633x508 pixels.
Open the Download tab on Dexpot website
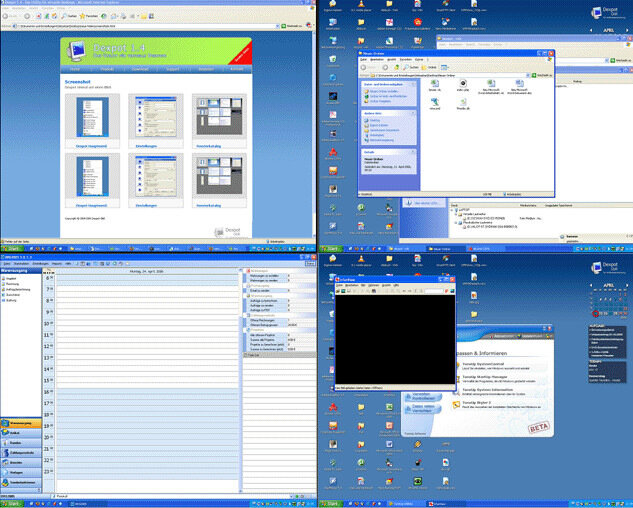pyautogui.click(x=142, y=69)
